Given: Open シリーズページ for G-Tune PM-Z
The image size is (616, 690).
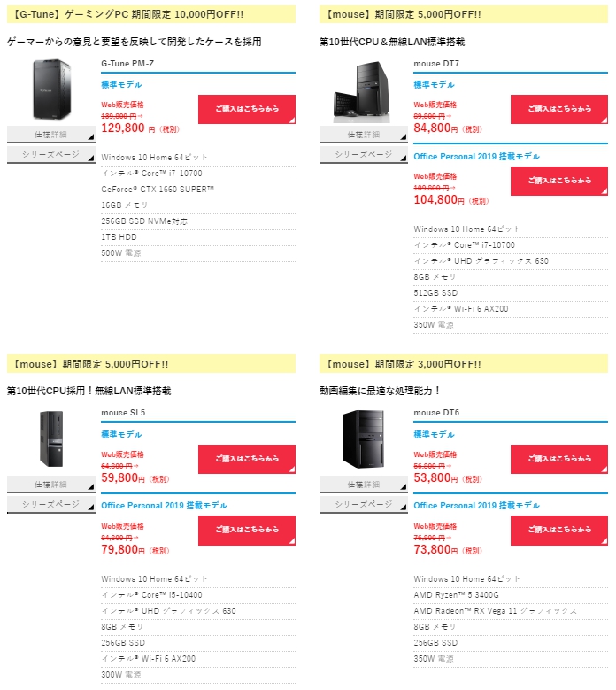Looking at the screenshot, I should [51, 154].
